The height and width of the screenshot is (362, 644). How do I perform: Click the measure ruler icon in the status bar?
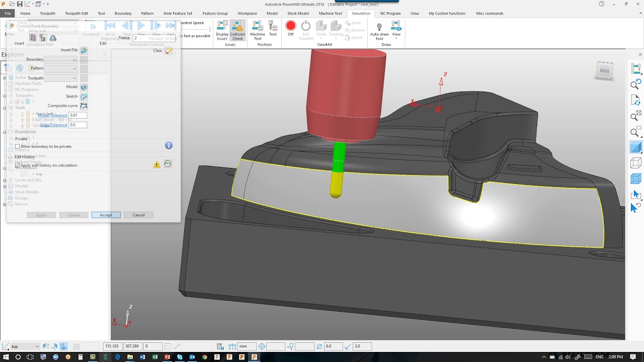coord(232,346)
